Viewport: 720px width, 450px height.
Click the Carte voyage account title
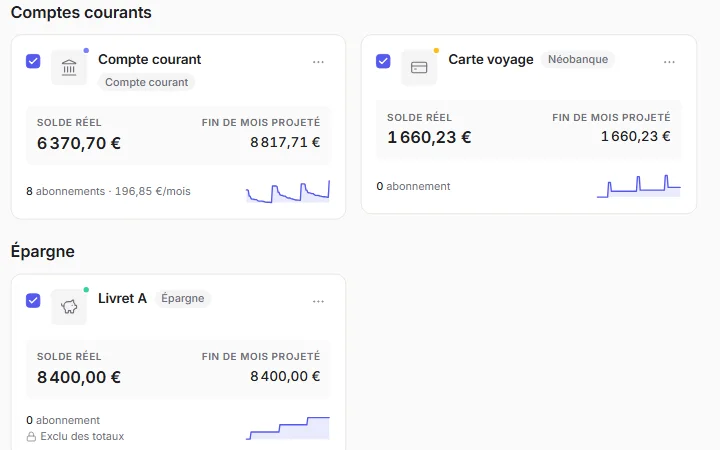491,59
